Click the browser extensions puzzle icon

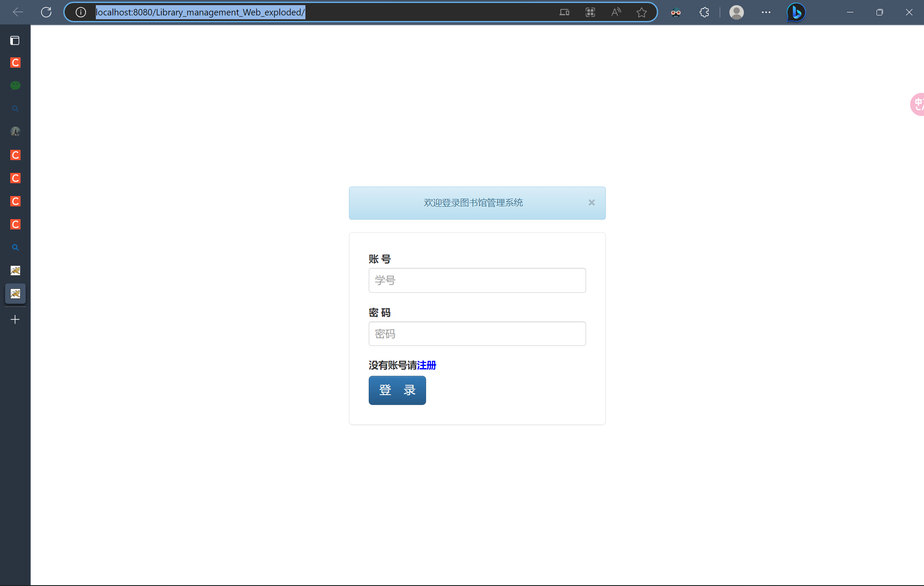point(704,12)
